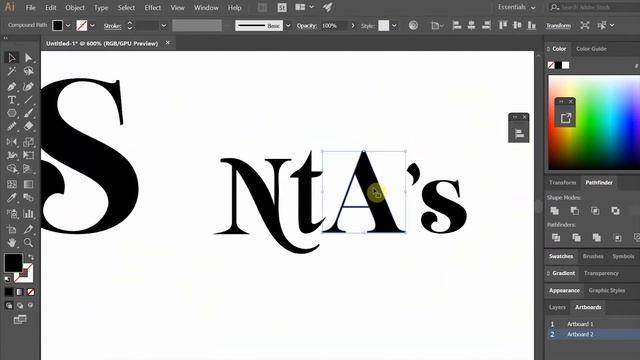Screen dimensions: 640x360
Task: Expand the opacity slider arrow
Action: tap(353, 26)
